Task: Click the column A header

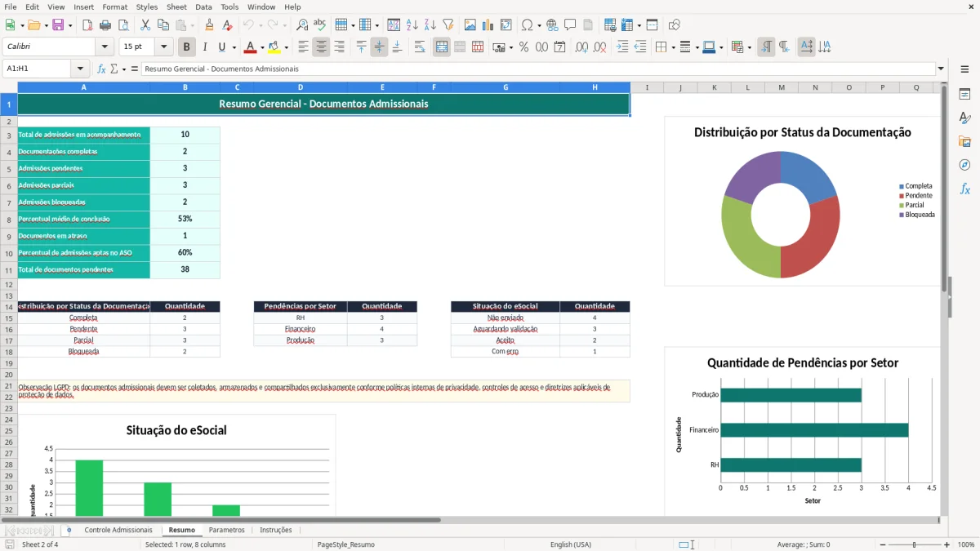Action: (x=83, y=87)
